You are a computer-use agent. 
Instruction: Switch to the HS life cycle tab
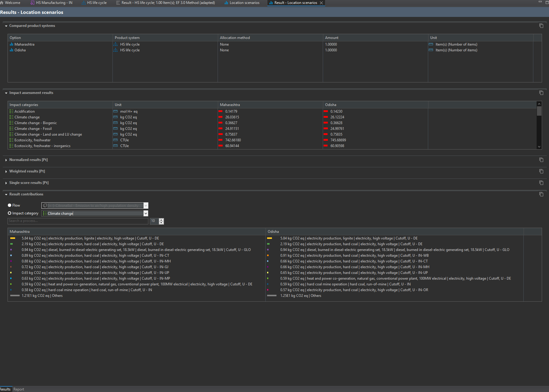point(96,3)
